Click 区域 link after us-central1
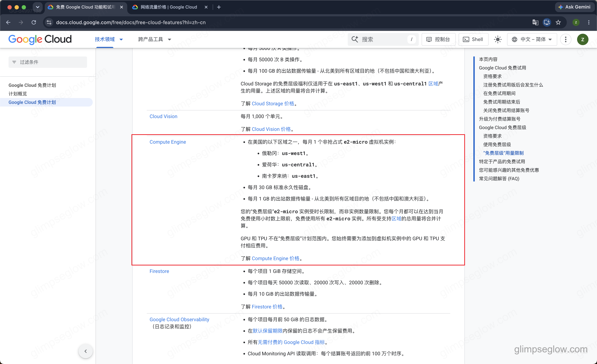 pyautogui.click(x=433, y=84)
